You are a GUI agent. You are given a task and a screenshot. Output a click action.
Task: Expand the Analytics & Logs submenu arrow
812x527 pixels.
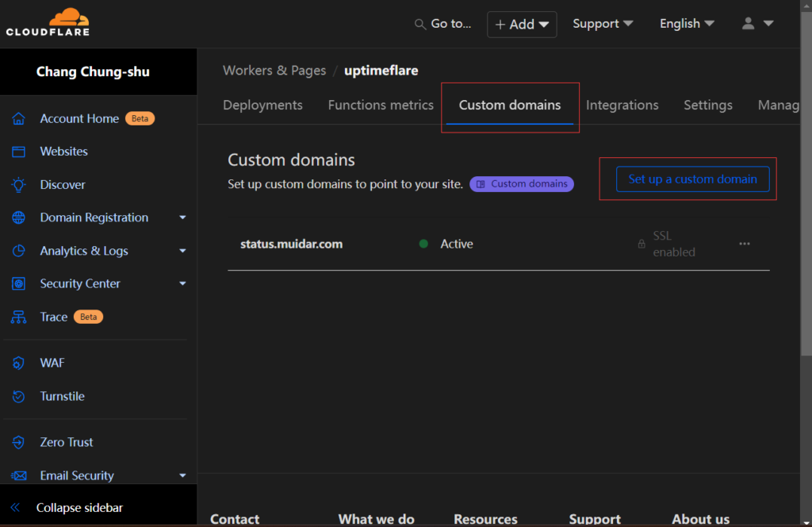point(182,251)
